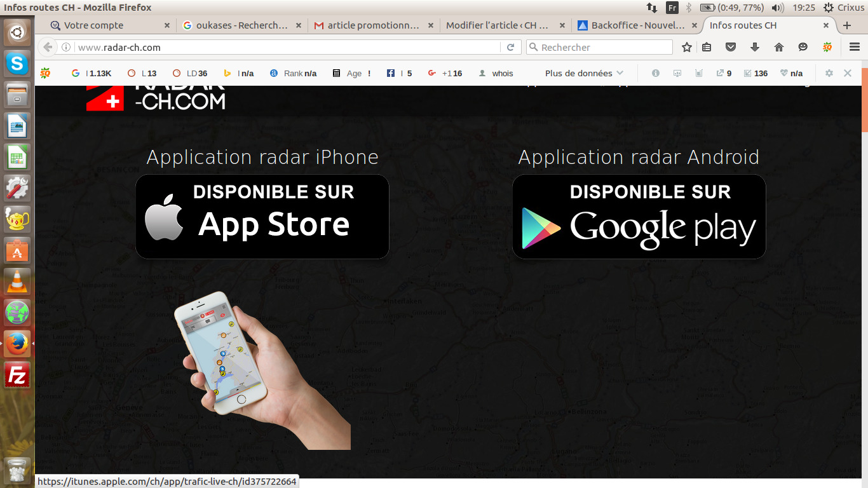Open the Firefox hamburger menu
The image size is (868, 488).
[855, 47]
